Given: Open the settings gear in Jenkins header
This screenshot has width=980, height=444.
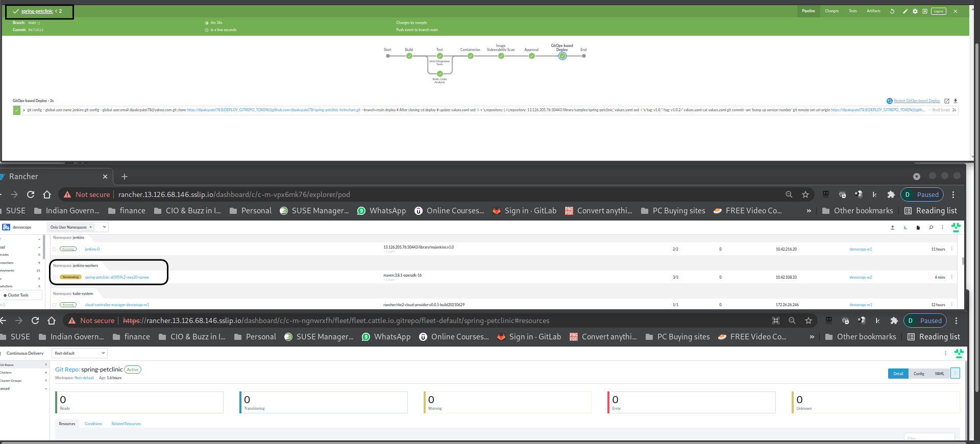Looking at the screenshot, I should [915, 11].
